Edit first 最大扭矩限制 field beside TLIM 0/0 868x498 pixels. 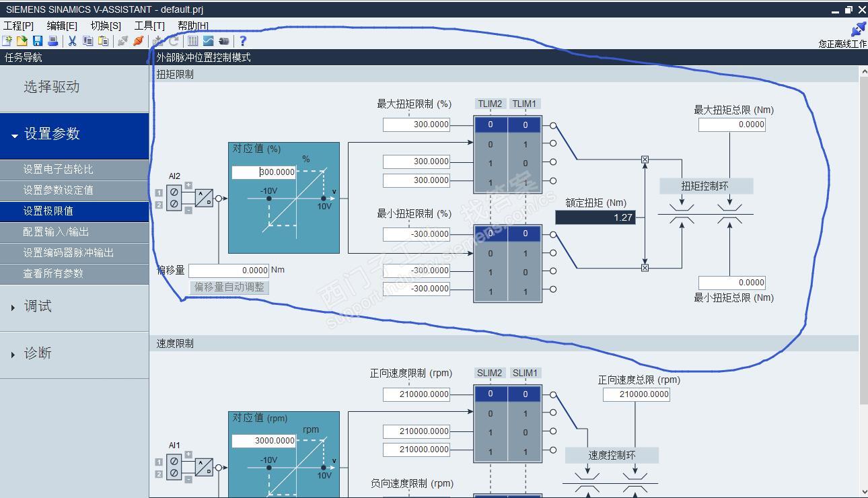pos(417,124)
